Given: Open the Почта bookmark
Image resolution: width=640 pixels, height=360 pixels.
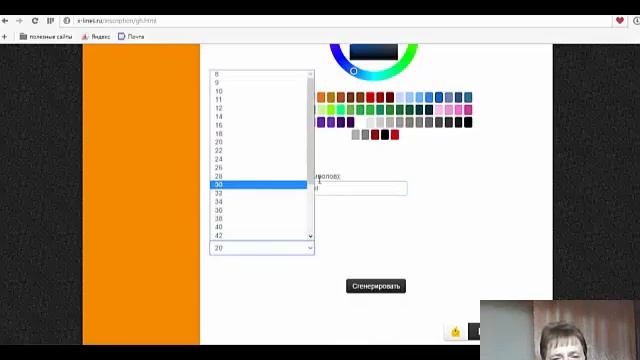Looking at the screenshot, I should 131,37.
